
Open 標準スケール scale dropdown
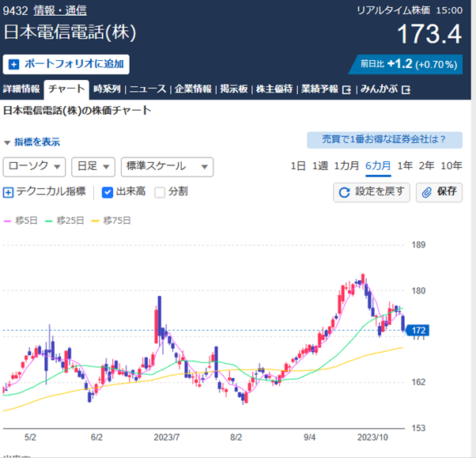coord(168,167)
